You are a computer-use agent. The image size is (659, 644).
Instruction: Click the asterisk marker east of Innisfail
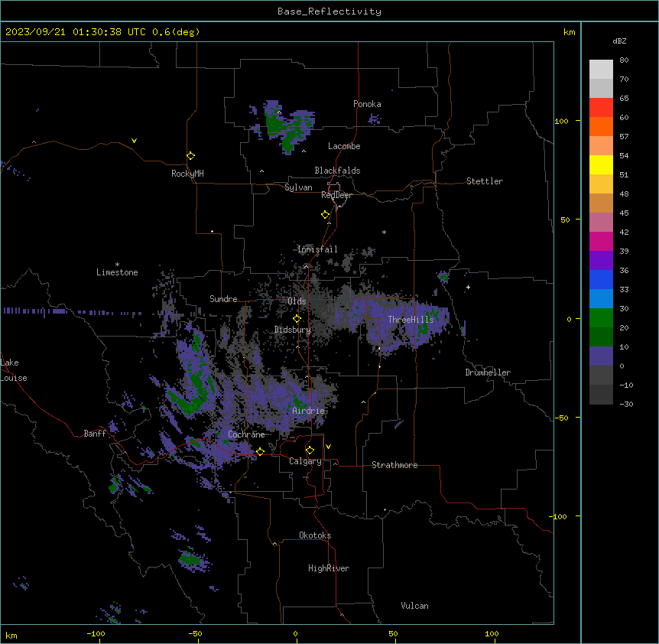pos(384,232)
